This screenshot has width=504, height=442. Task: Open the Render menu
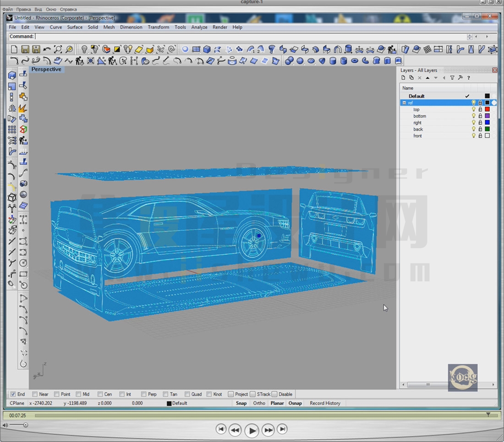(x=220, y=27)
